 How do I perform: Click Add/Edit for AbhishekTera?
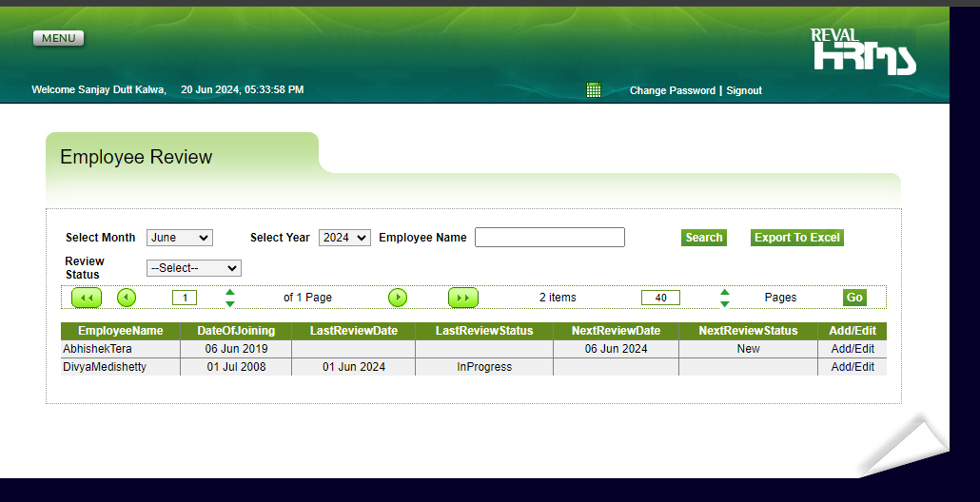pyautogui.click(x=853, y=349)
